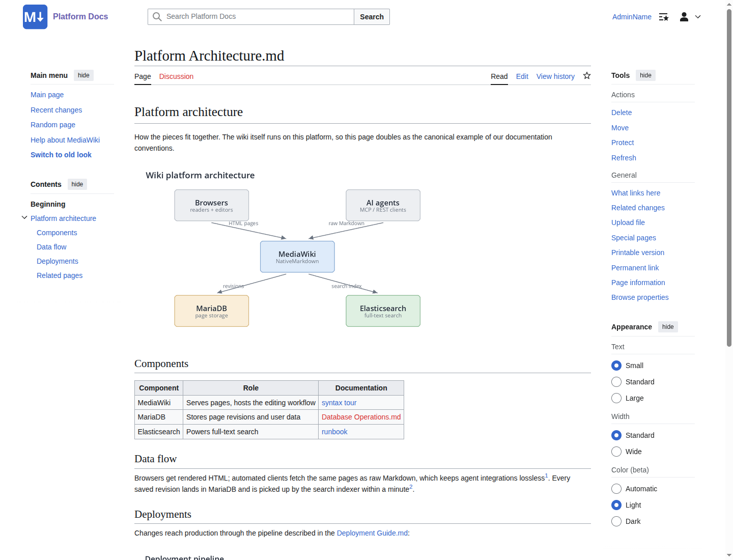
Task: Click Platform Docs site title
Action: [x=80, y=17]
